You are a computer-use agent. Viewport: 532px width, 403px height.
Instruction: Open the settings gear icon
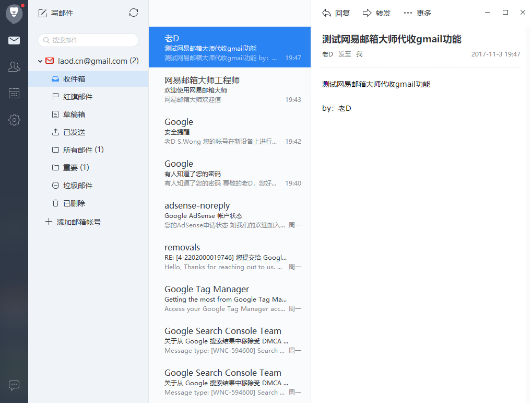(14, 120)
